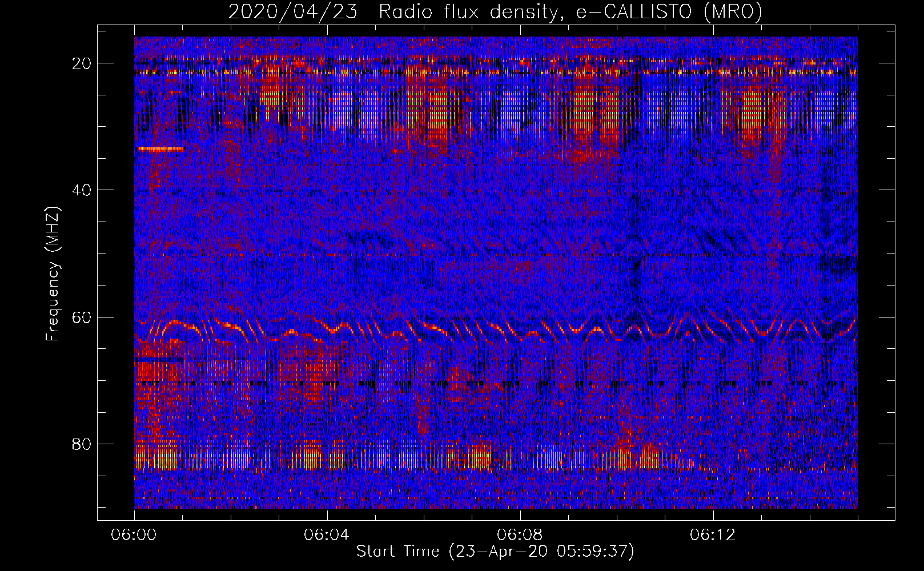Screen dimensions: 924x571
Task: Click the 20 MHz frequency tick label
Action: coord(82,63)
